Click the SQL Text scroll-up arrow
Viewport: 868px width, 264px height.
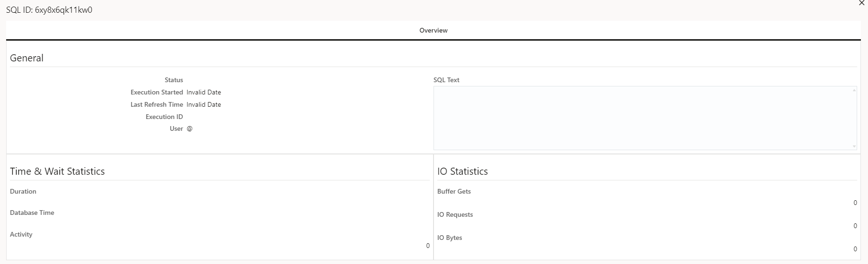click(854, 90)
